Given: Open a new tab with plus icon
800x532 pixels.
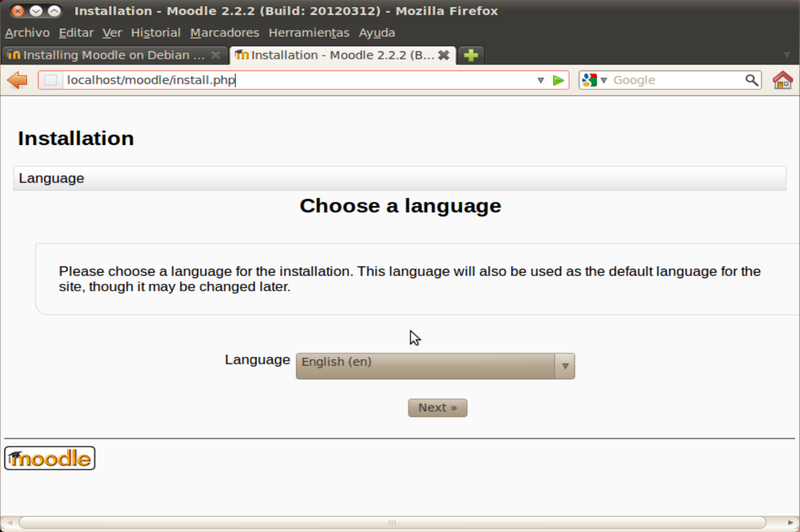Looking at the screenshot, I should tap(471, 55).
